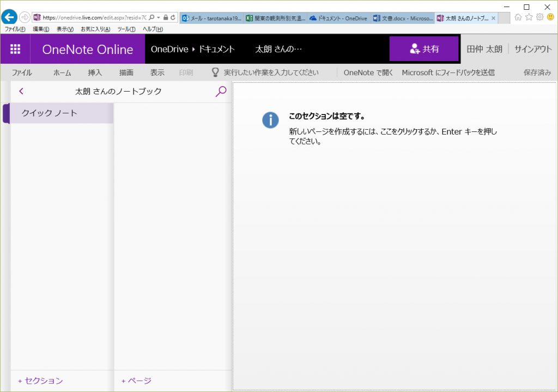Open the ファイル ribbon tab
This screenshot has height=392, width=558.
pos(22,73)
